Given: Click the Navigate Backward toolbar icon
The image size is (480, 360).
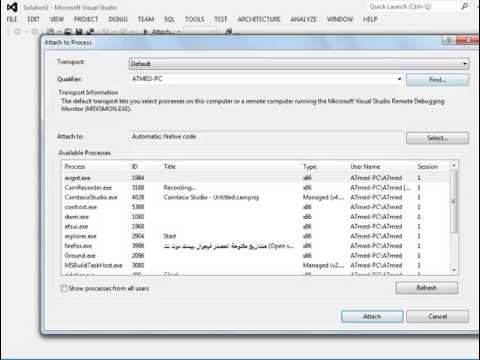Looking at the screenshot, I should 17,32.
